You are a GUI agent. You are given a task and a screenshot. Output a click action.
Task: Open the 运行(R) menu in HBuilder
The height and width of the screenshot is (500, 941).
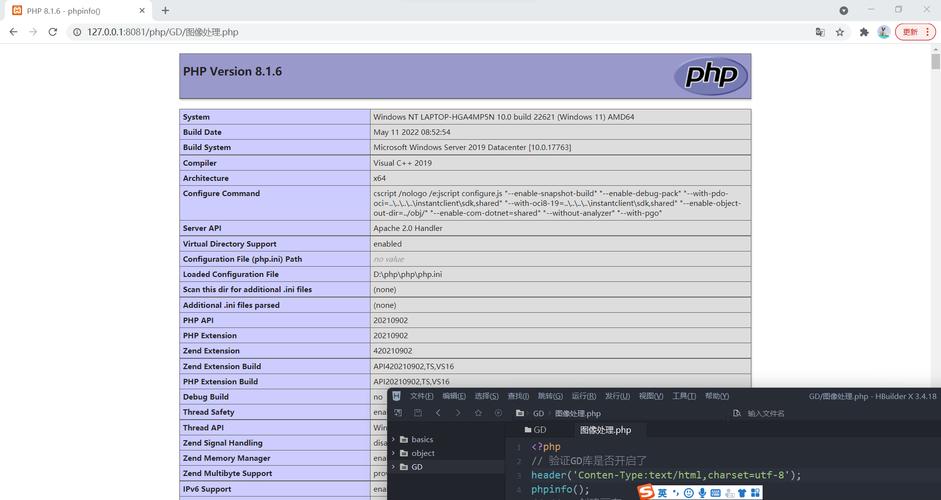tap(583, 396)
